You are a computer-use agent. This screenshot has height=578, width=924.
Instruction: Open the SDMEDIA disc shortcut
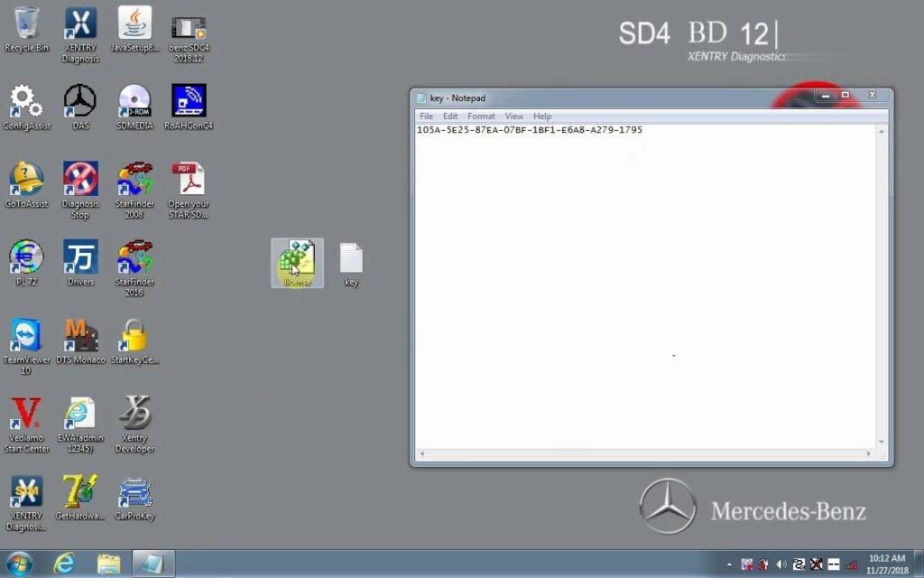(x=134, y=107)
